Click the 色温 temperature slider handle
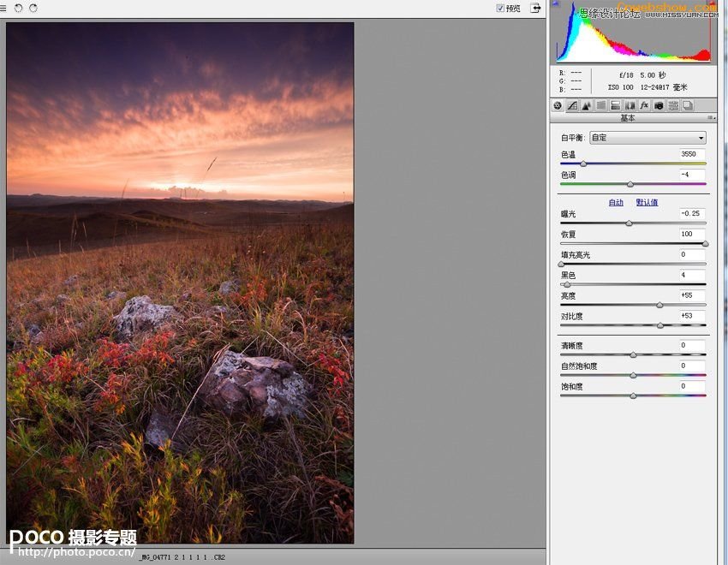The width and height of the screenshot is (728, 565). [x=583, y=164]
